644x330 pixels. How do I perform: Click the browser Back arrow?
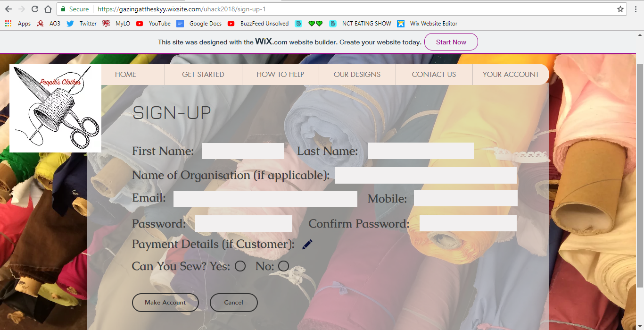coord(8,9)
